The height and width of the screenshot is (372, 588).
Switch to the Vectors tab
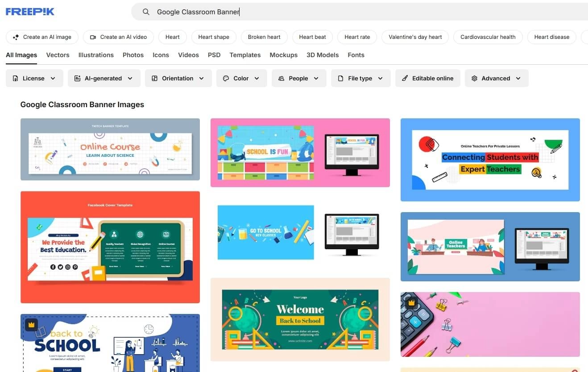58,55
